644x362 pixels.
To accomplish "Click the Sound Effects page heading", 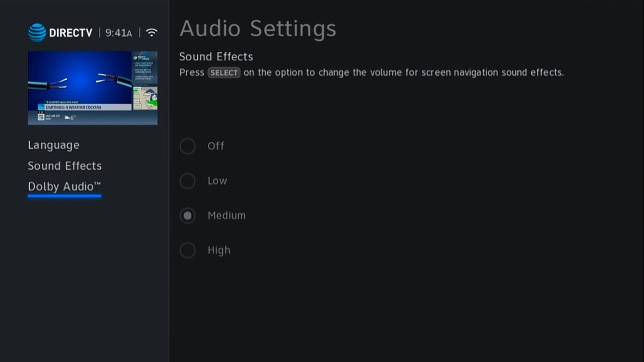I will click(x=216, y=56).
